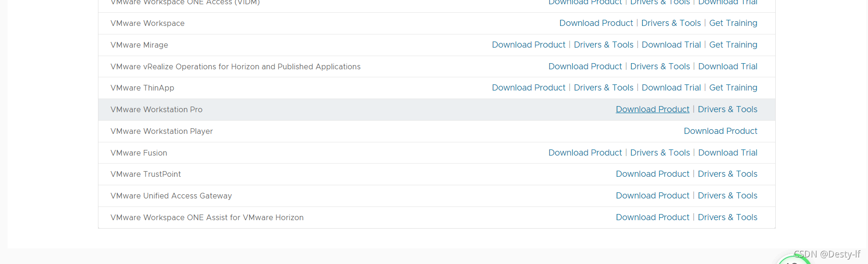Open Drivers & Tools for vRealize Operations row

coord(660,66)
